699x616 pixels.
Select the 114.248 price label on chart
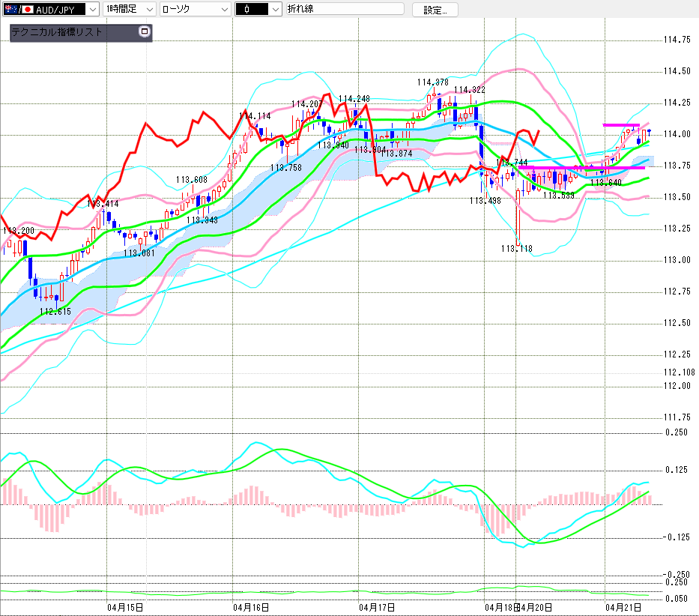pos(354,99)
